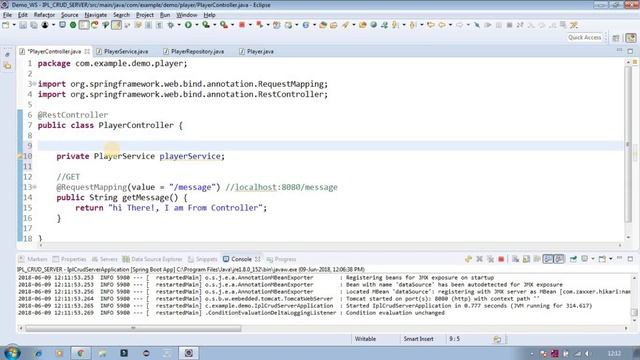Screen dimensions: 640x360
Task: Open the Debug dropdown arrow
Action: pyautogui.click(x=179, y=25)
